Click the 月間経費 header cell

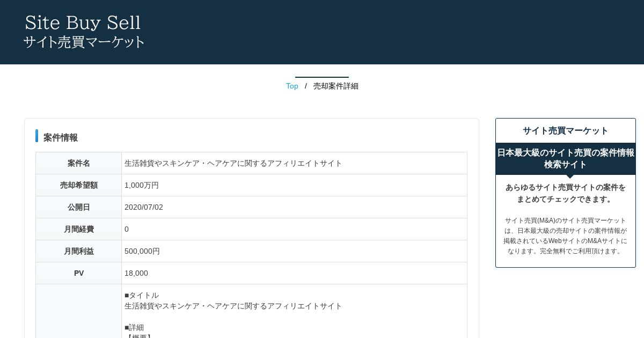pos(79,229)
